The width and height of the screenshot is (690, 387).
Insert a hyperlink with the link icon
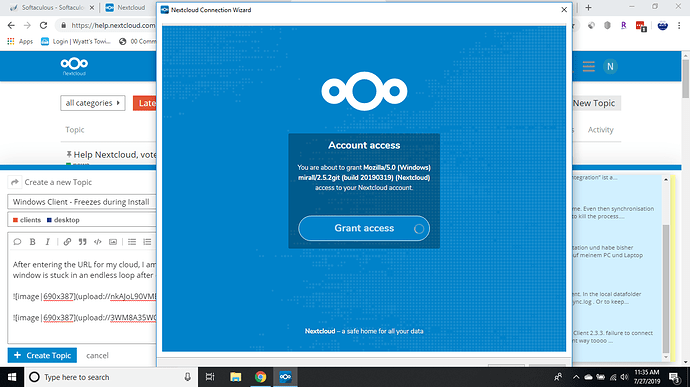coord(67,242)
